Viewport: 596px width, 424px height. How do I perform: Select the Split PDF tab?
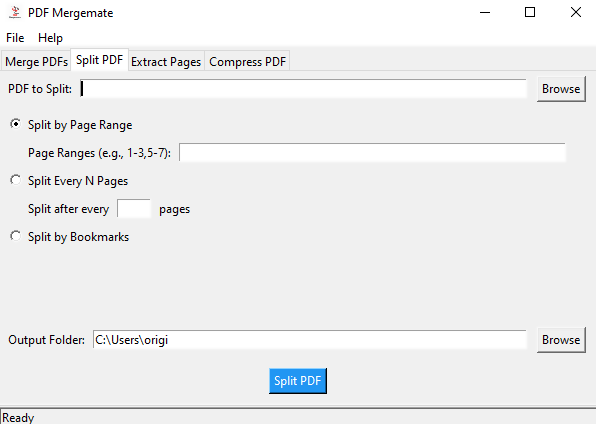click(100, 60)
